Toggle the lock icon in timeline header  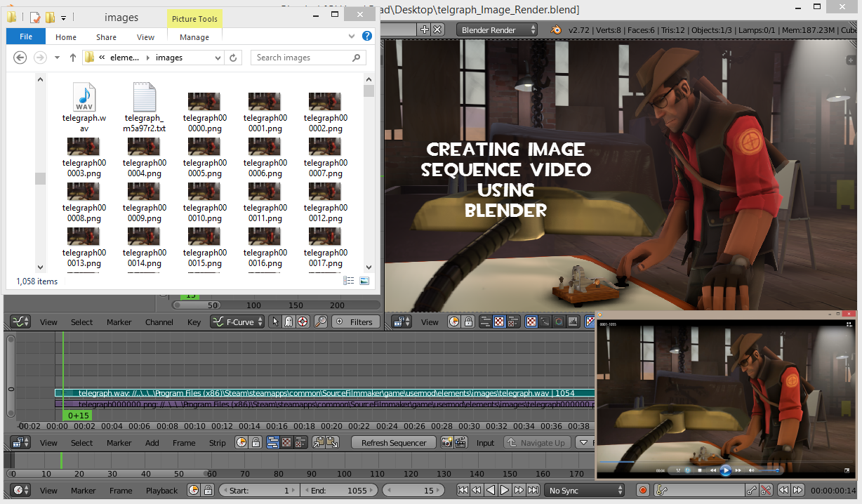(208, 490)
